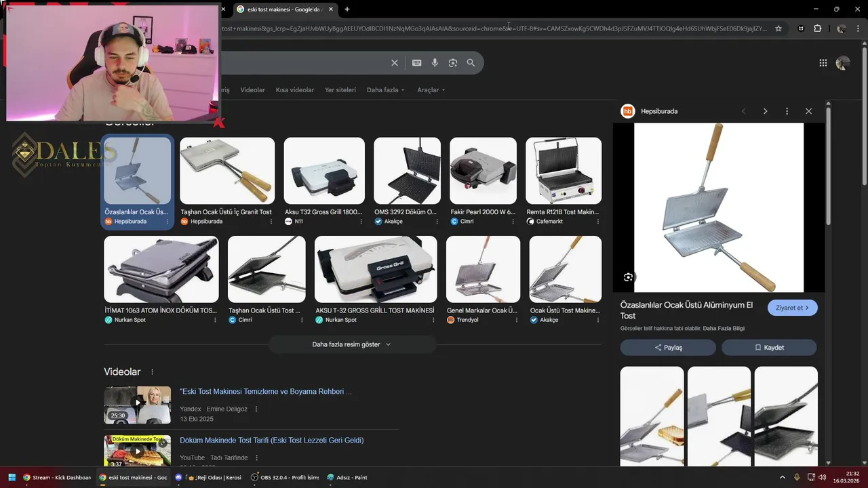
Task: Click the address bar URL
Action: (x=495, y=28)
